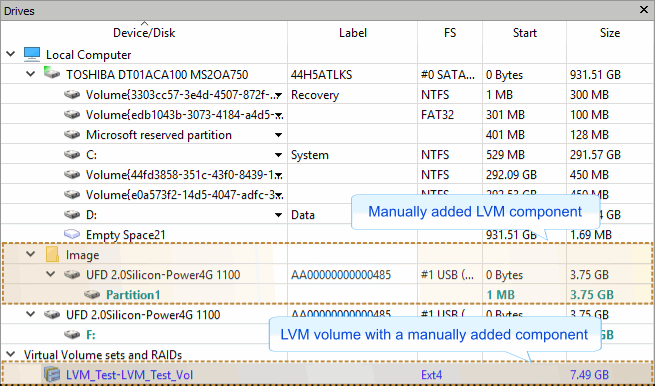The width and height of the screenshot is (655, 386).
Task: Click the Local Computer monitor icon
Action: point(32,54)
